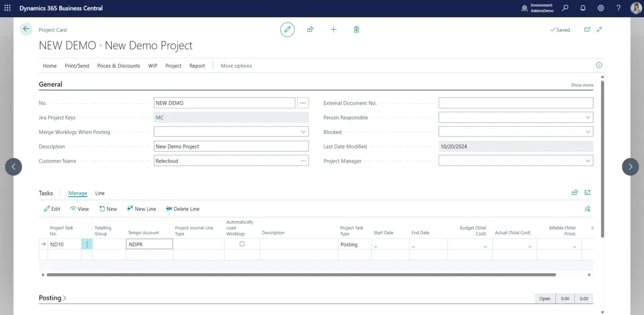The width and height of the screenshot is (644, 315).
Task: Select the Manage tab in Tasks
Action: tap(78, 193)
